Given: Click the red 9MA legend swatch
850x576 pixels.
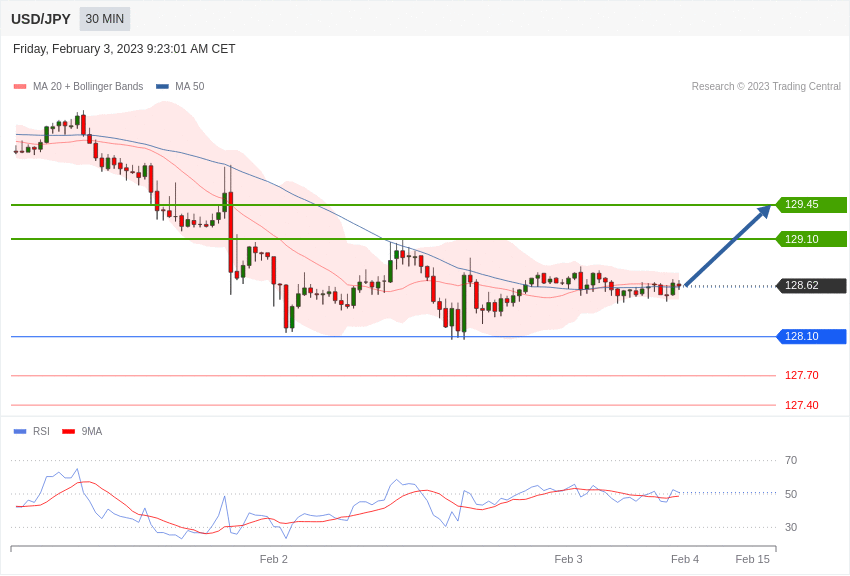Looking at the screenshot, I should (68, 432).
